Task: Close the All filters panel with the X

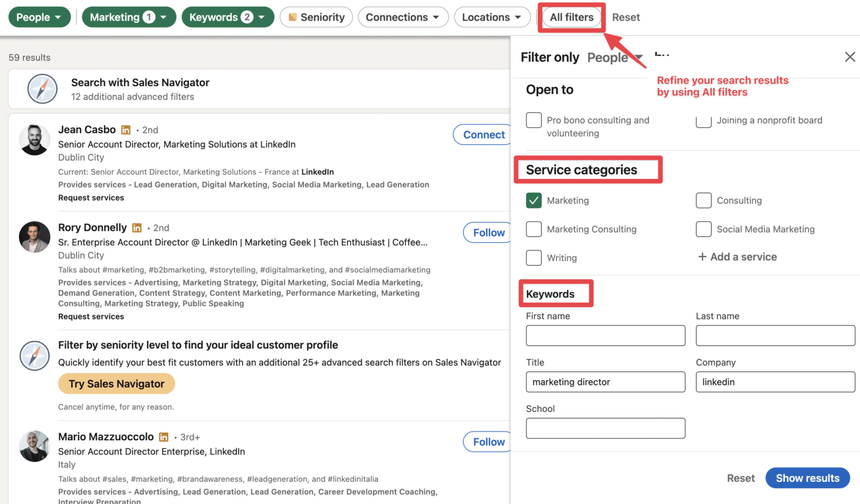Action: tap(849, 56)
